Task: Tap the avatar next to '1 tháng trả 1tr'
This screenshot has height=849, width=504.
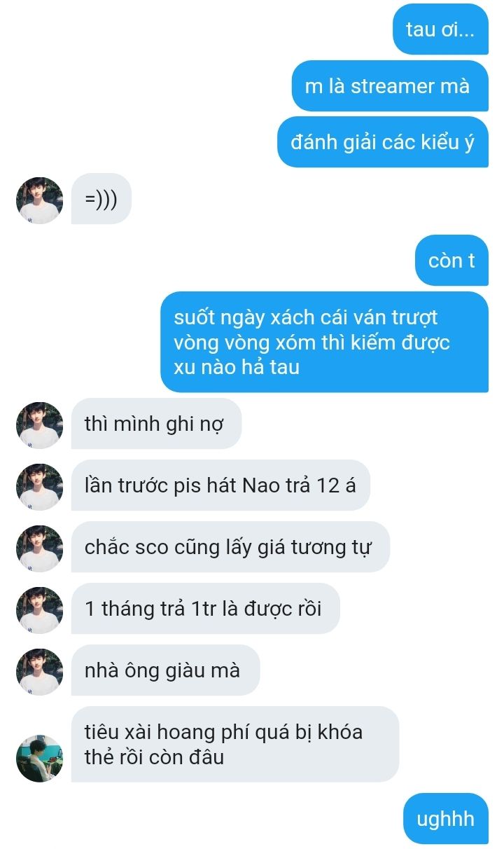Action: tap(40, 610)
